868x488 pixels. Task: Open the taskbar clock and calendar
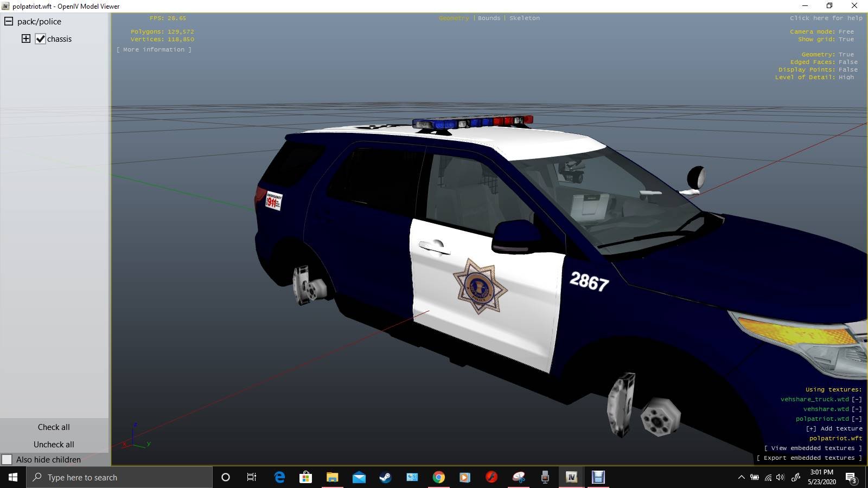(x=822, y=477)
